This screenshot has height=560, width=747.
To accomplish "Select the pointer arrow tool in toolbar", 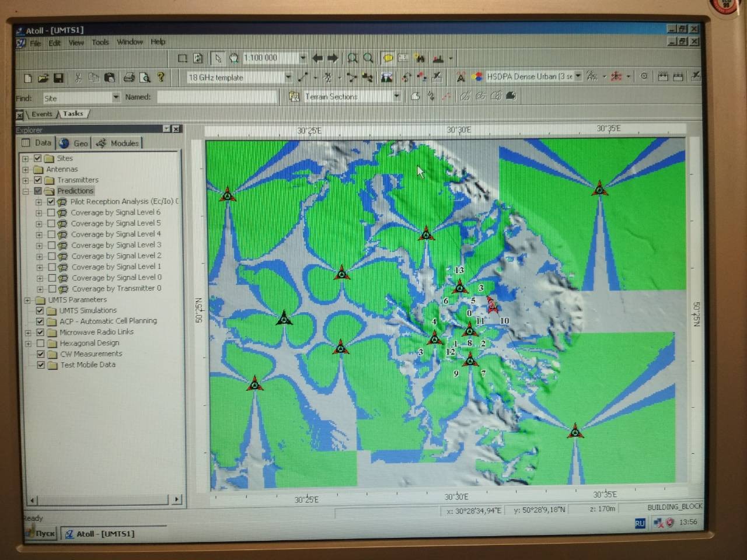I will 218,58.
